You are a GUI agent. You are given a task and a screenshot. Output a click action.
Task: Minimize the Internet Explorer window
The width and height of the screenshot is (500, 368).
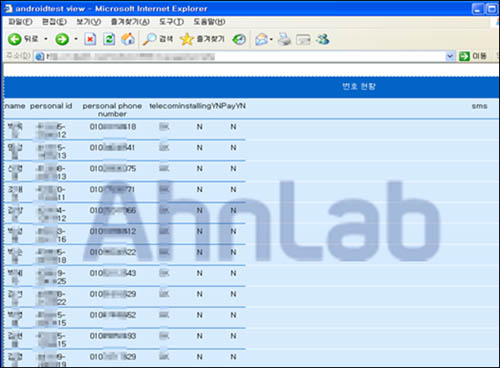coord(478,9)
